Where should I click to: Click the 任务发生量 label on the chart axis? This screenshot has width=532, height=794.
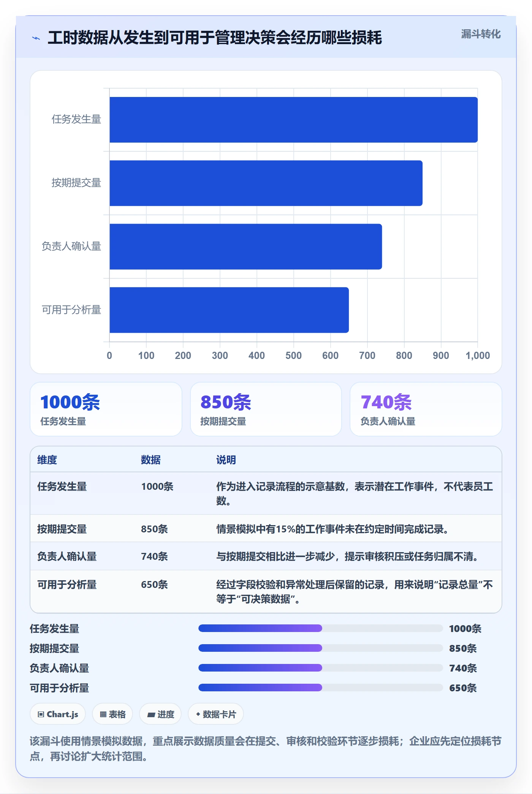pos(76,119)
